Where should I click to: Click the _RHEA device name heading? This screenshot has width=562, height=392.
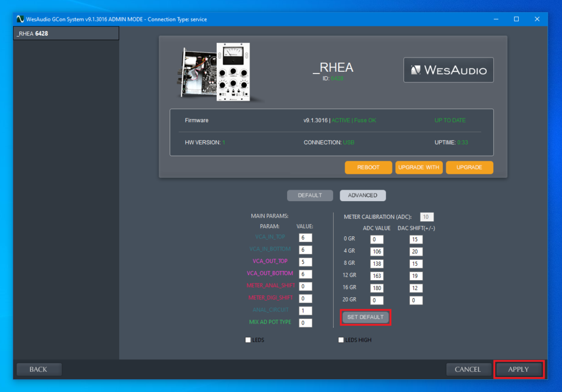333,67
